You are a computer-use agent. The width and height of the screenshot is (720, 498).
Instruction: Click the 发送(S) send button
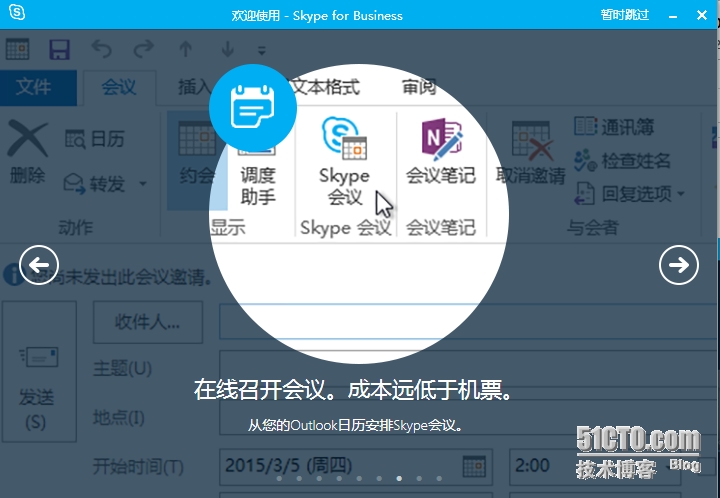(39, 371)
